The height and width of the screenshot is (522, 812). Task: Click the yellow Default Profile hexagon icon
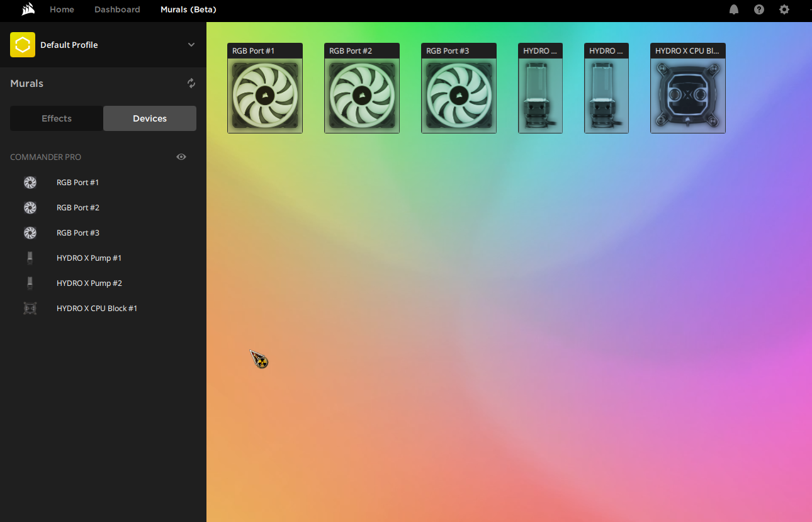click(23, 45)
